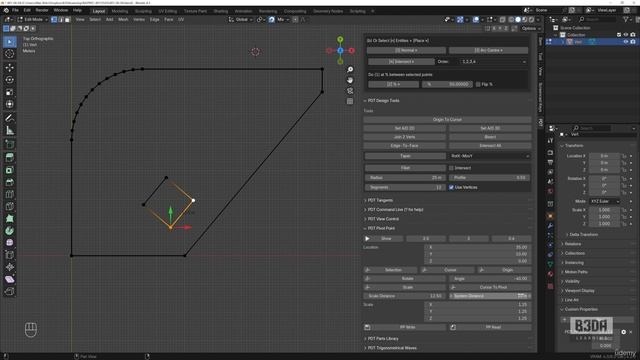640x360 pixels.
Task: Enable vertex select mode
Action: [x=54, y=19]
